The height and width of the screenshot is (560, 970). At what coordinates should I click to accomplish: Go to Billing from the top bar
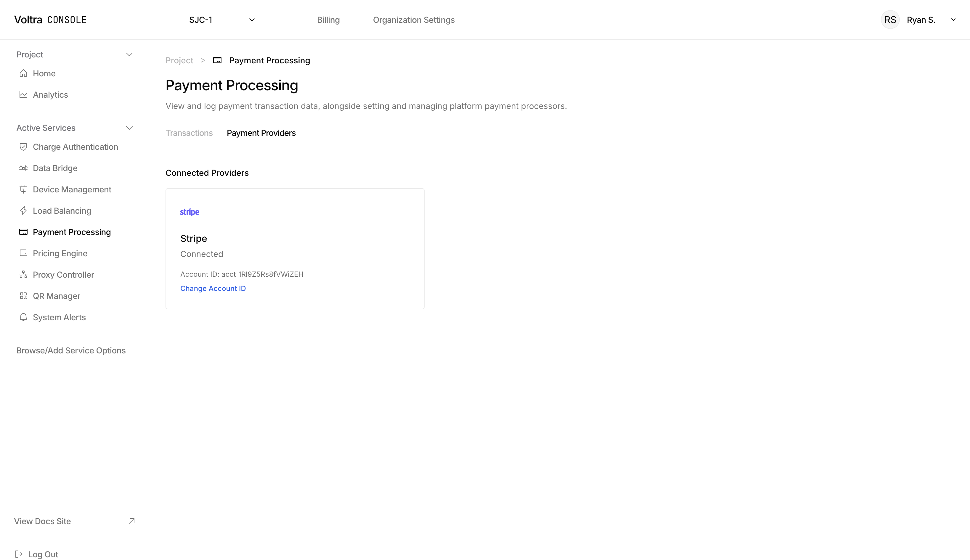coord(328,20)
